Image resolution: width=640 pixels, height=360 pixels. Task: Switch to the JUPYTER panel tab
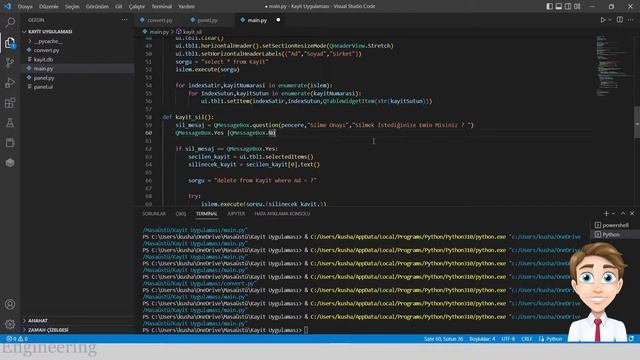click(236, 213)
